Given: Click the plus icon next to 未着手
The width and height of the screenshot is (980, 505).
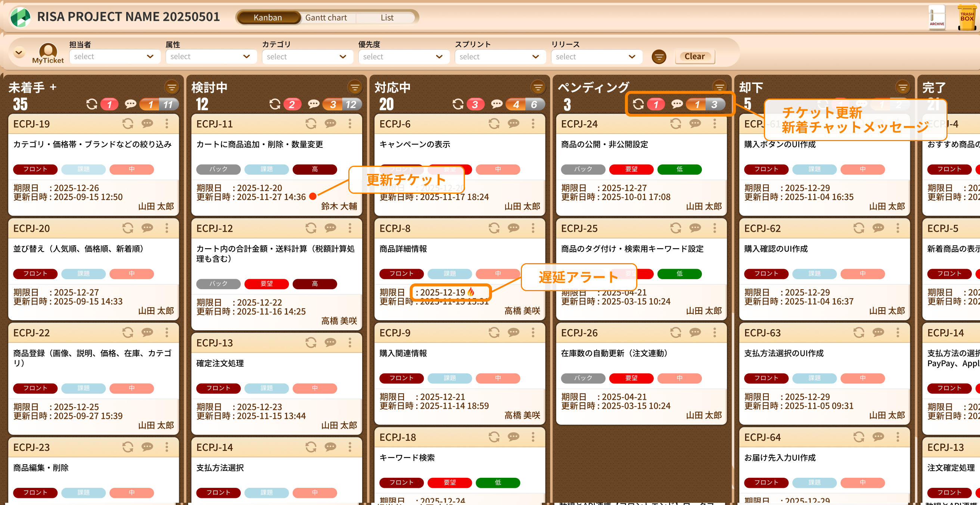Looking at the screenshot, I should point(53,87).
